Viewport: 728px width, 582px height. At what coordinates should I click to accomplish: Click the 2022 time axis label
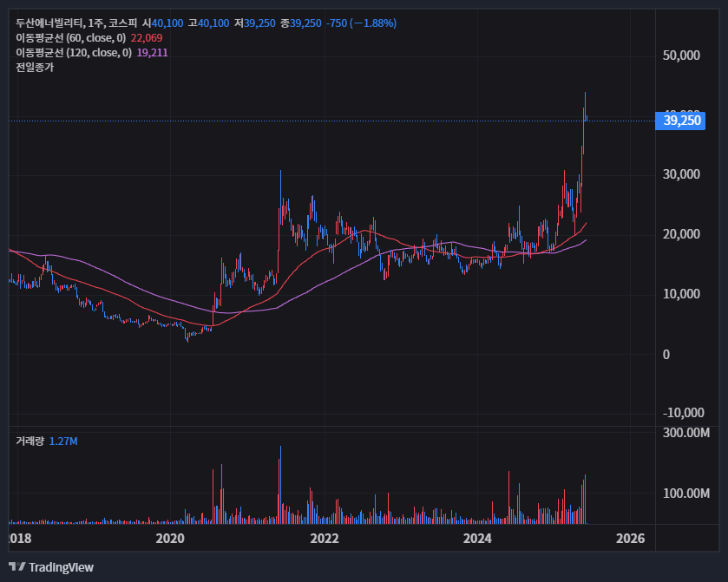(325, 539)
